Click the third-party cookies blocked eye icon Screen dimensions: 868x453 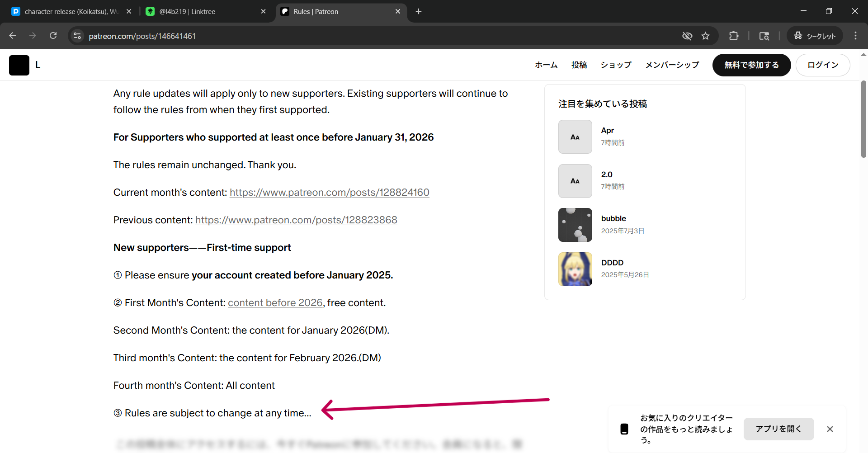[687, 36]
